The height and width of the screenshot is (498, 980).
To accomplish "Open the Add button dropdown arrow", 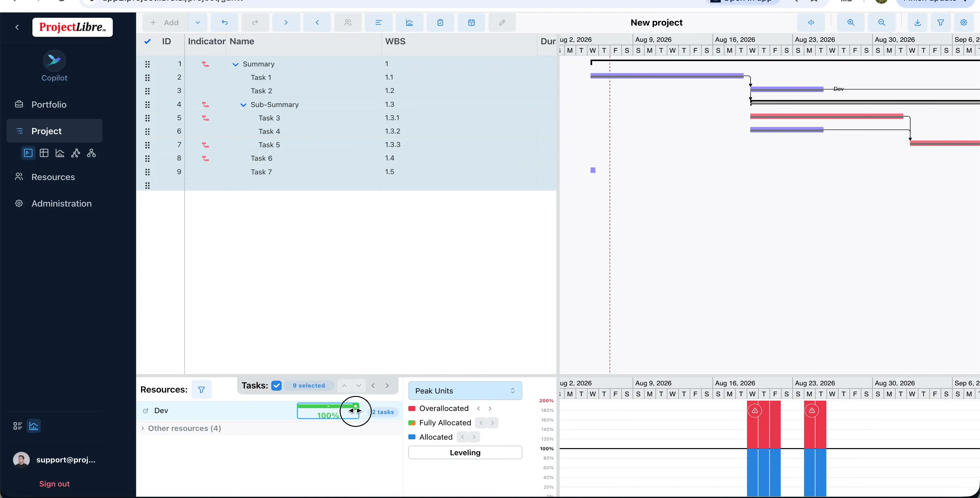I will point(197,22).
